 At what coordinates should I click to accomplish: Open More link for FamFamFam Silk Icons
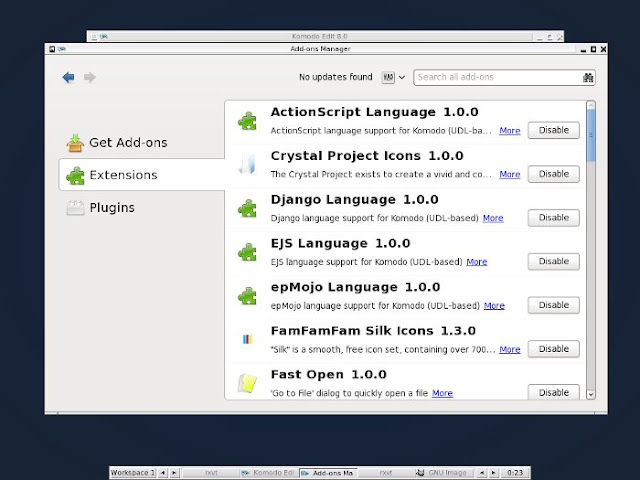510,349
